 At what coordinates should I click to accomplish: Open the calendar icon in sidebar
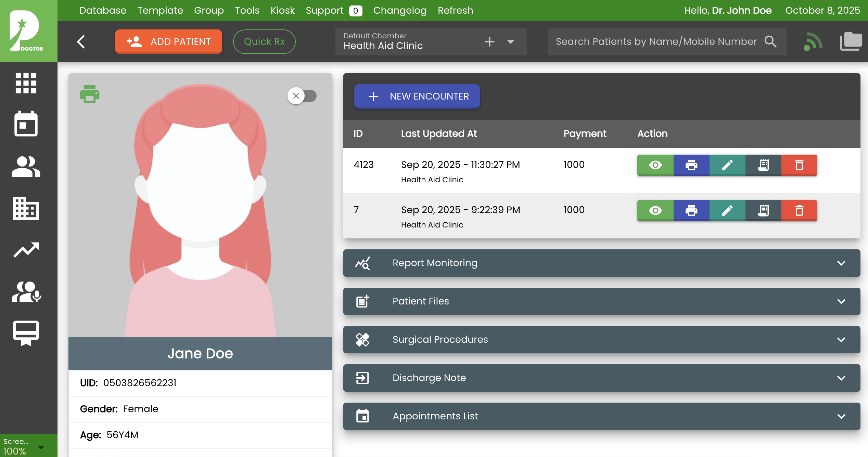click(26, 124)
